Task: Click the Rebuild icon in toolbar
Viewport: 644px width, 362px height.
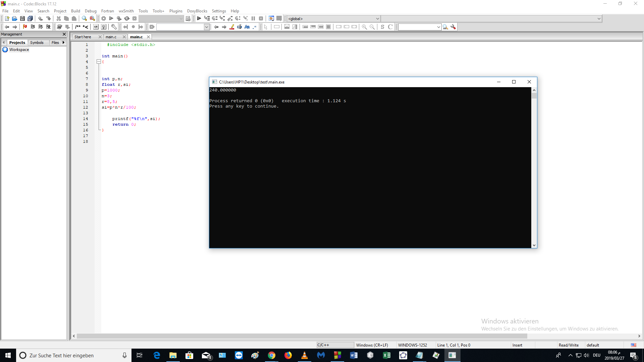Action: point(127,18)
